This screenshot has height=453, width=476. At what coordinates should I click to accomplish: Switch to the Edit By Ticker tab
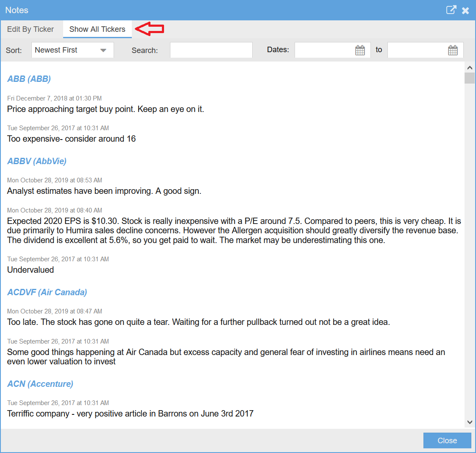(31, 29)
